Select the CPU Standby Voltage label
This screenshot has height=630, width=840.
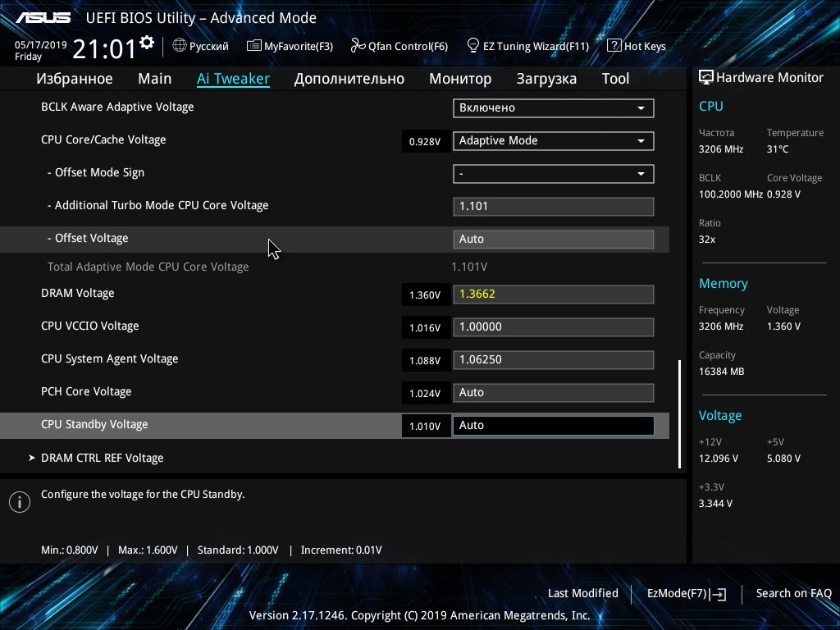94,424
